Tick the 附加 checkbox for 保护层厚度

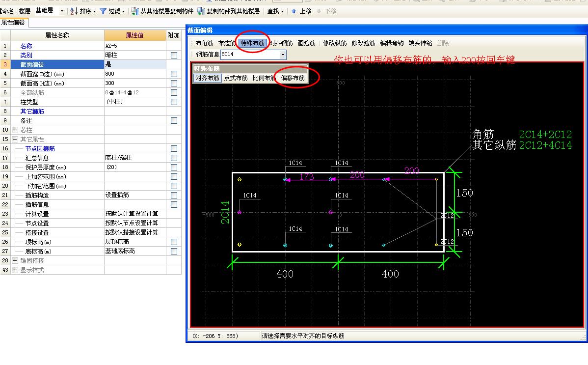pos(174,167)
